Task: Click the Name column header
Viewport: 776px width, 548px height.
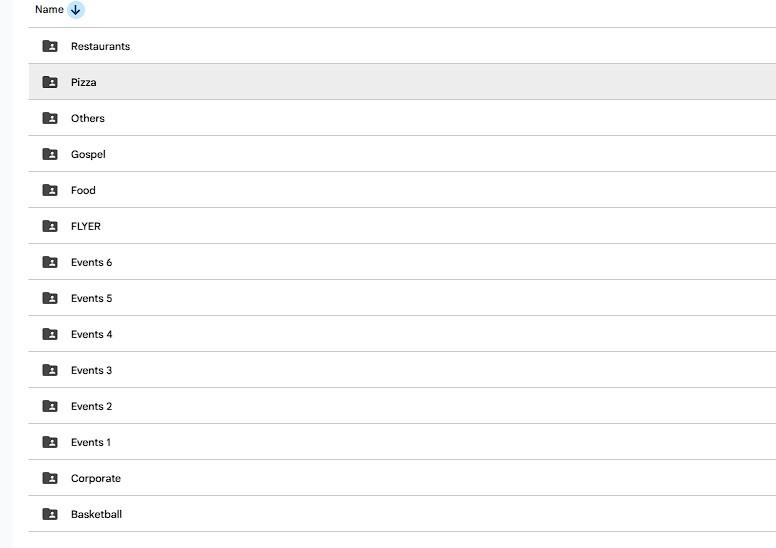Action: [49, 10]
